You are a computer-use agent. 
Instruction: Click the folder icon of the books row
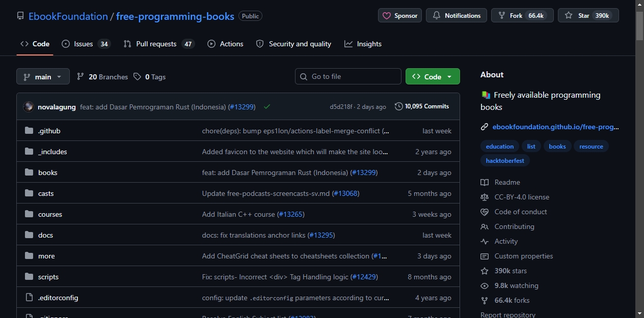click(29, 172)
